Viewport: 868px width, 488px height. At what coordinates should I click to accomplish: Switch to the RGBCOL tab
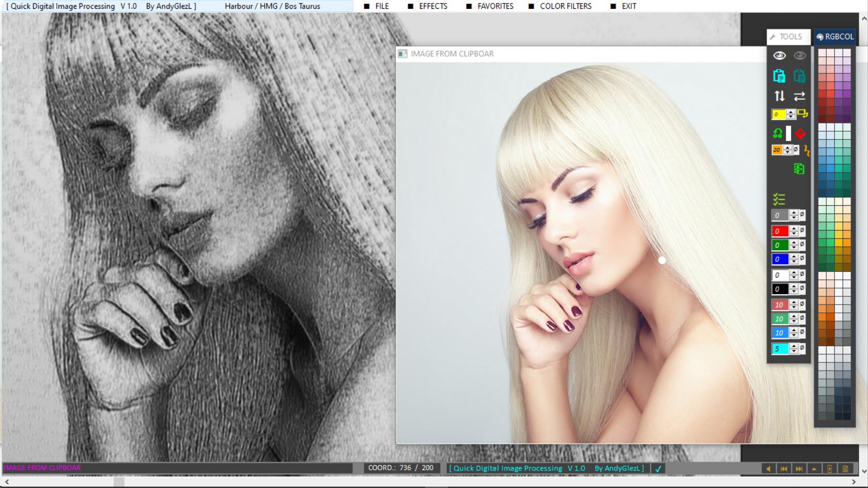834,37
